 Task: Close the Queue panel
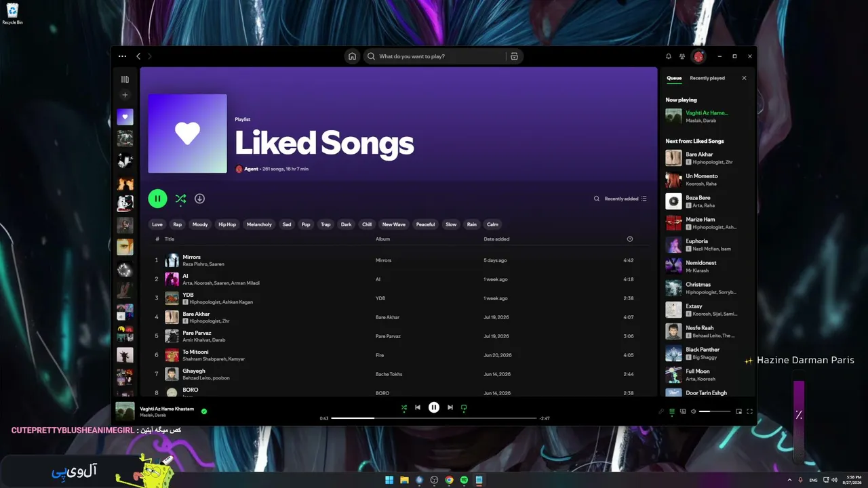pos(744,78)
